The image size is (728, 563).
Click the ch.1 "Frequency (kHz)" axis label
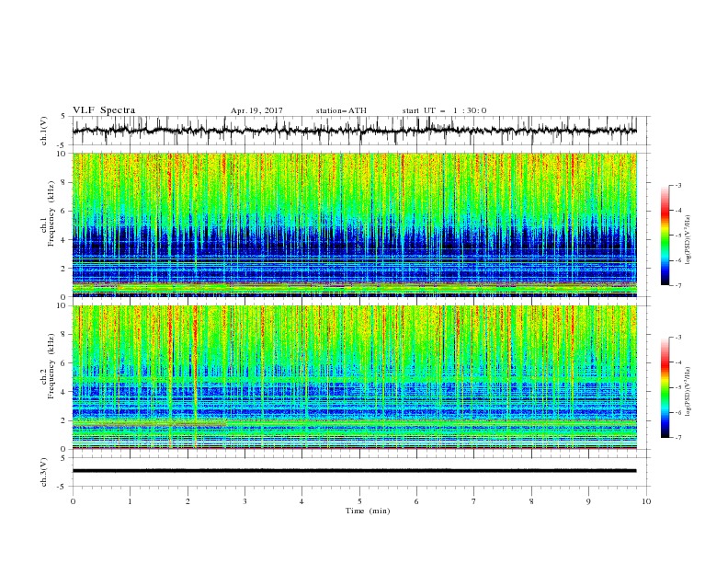point(51,213)
